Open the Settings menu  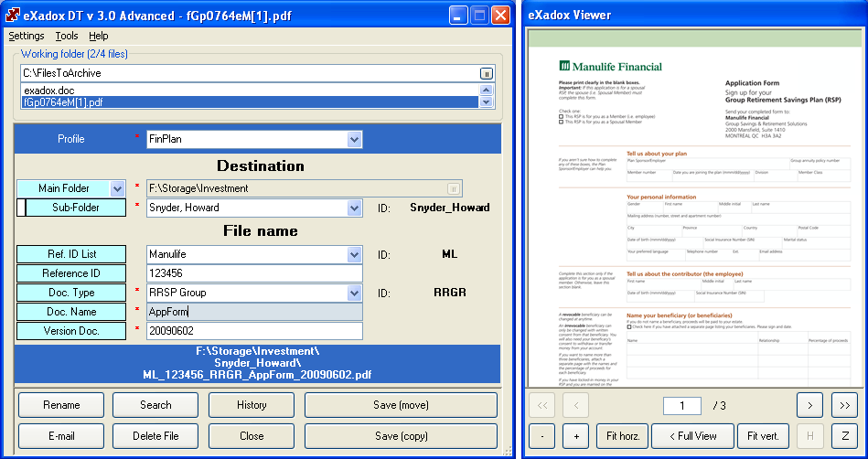tap(27, 36)
